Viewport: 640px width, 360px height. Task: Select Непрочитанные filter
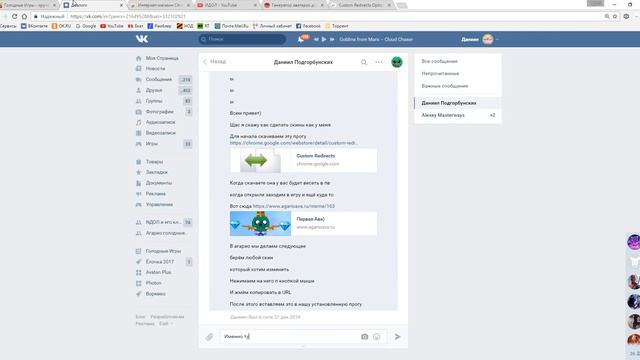coord(440,73)
